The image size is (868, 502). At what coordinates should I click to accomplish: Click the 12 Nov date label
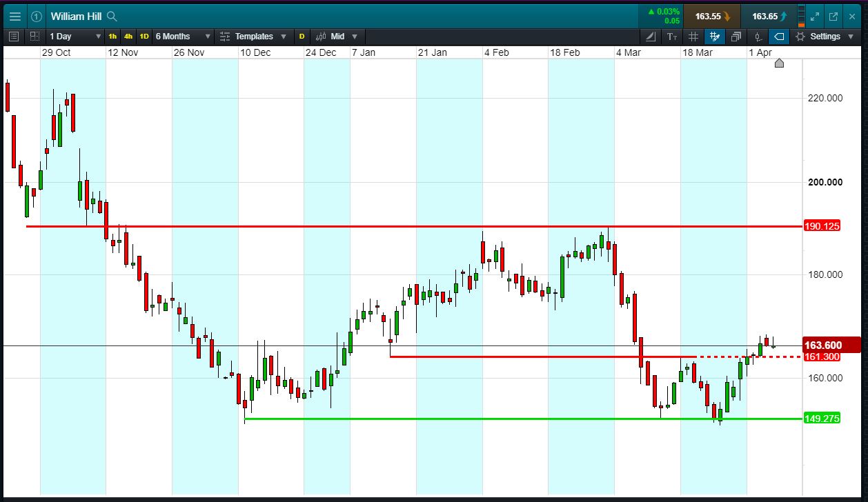click(123, 52)
